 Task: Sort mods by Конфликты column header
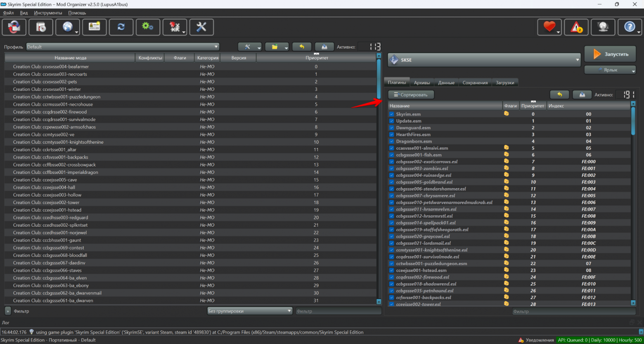coord(150,58)
